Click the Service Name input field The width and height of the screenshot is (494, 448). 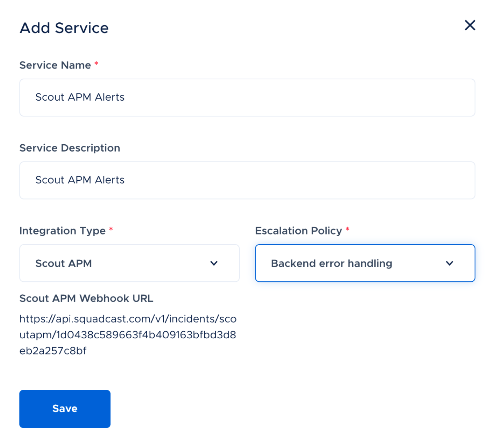247,97
